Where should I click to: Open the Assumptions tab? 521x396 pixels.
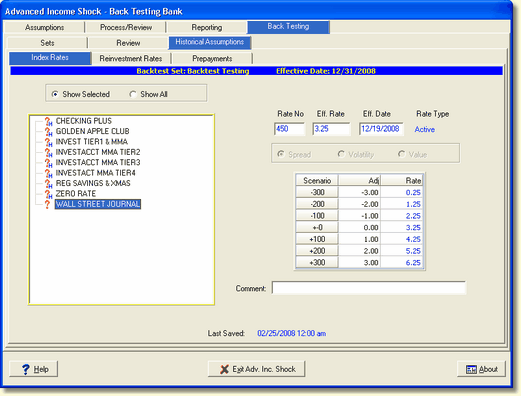pos(44,27)
